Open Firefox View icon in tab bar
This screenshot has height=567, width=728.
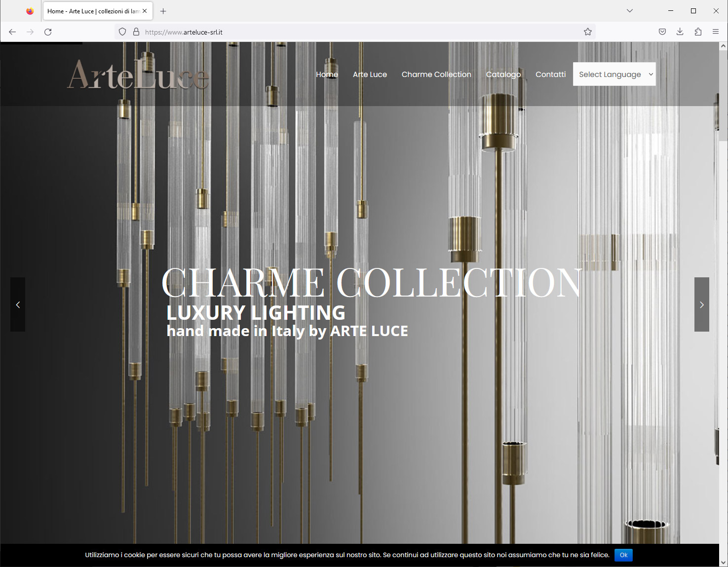tap(30, 11)
